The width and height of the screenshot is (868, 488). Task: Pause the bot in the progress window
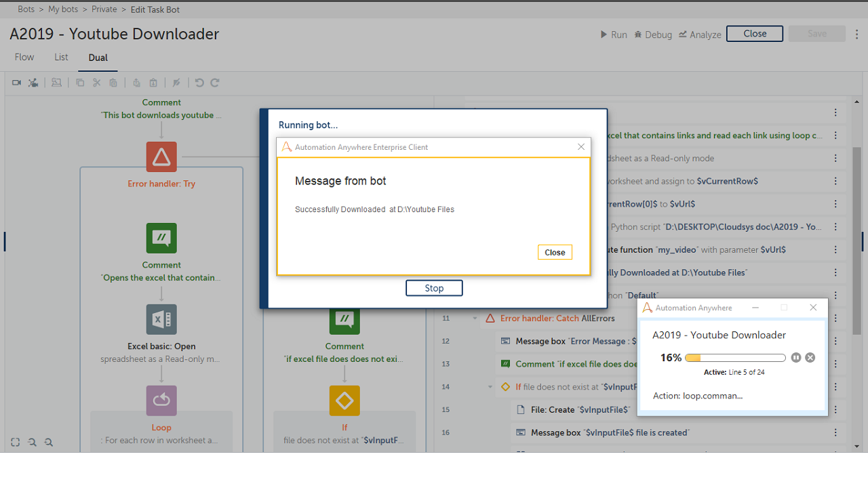click(x=796, y=357)
